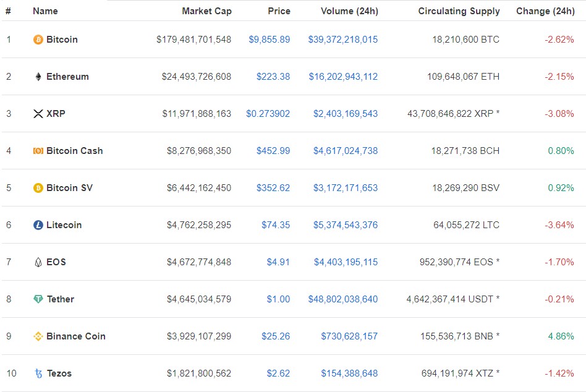
Task: Click Tether price $1.00
Action: click(x=278, y=299)
